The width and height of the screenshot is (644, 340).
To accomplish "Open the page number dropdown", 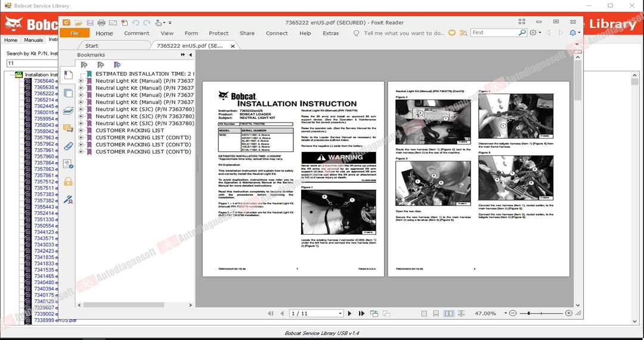I will point(340,313).
